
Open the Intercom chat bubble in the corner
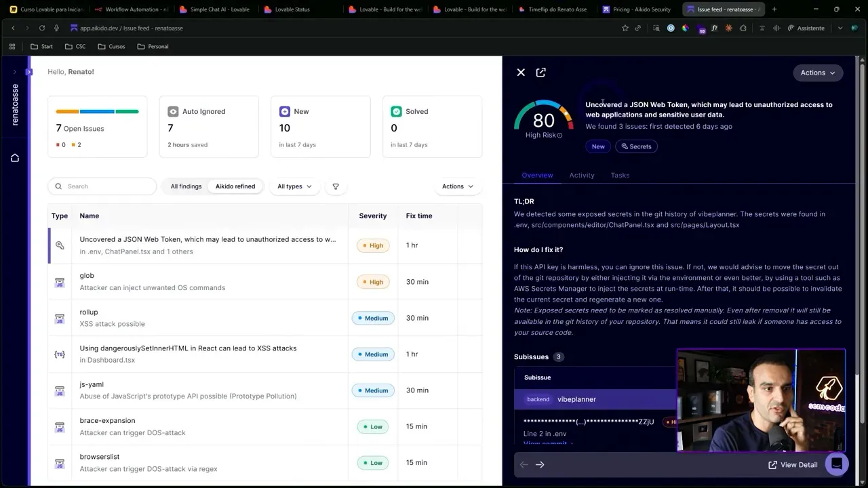(x=837, y=464)
